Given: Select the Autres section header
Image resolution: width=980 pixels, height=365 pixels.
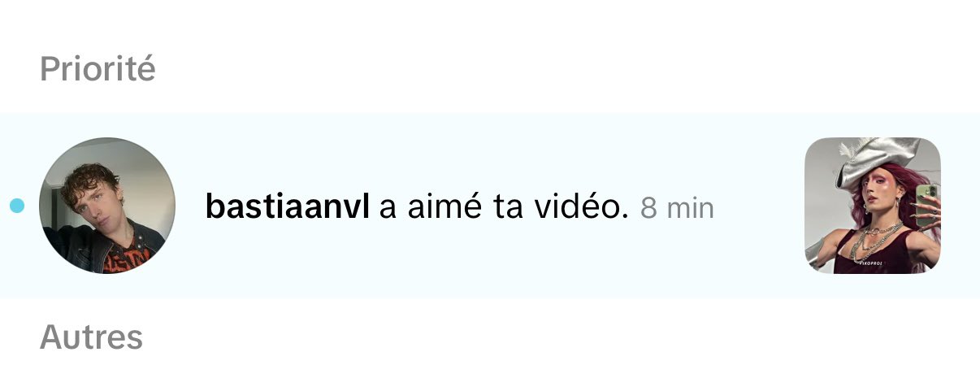Looking at the screenshot, I should (x=91, y=336).
